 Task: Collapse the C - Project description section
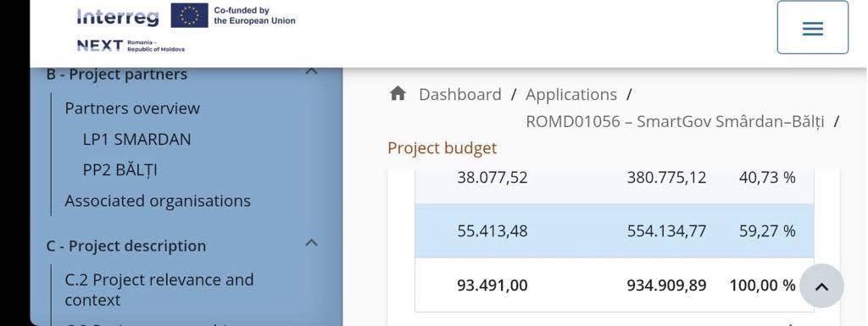click(312, 243)
